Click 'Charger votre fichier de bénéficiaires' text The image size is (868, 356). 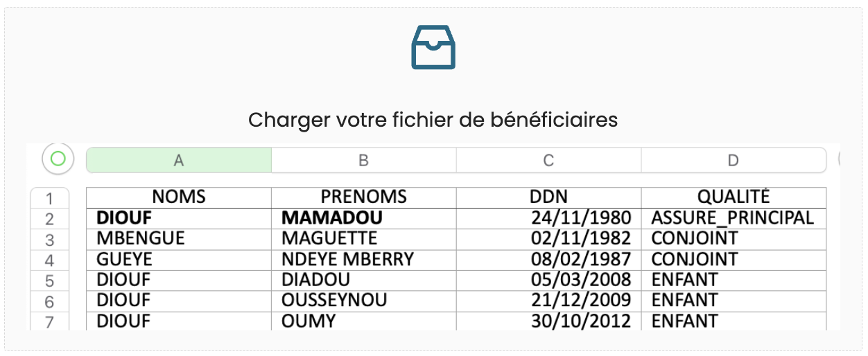[x=433, y=120]
